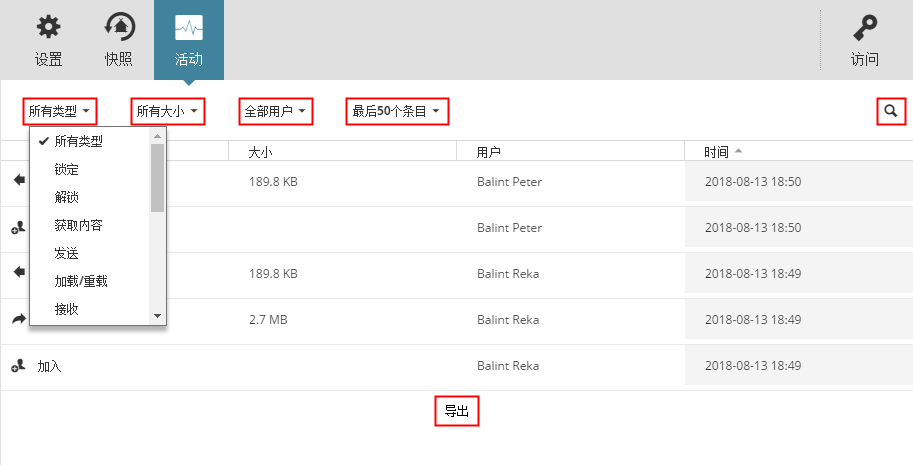The width and height of the screenshot is (913, 465).
Task: Open the 设置 settings gear icon
Action: point(48,27)
